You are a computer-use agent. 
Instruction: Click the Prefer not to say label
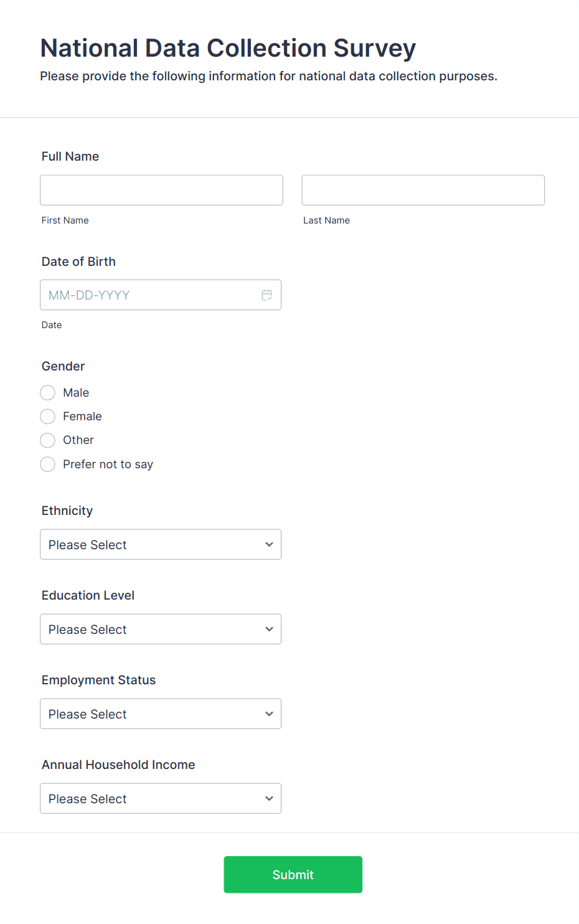pos(108,464)
